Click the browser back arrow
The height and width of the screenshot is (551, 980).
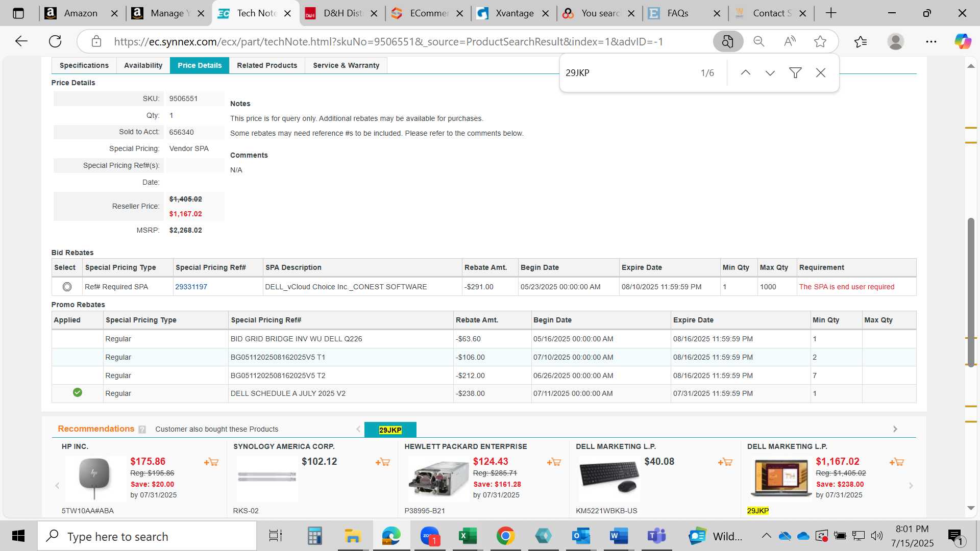(21, 41)
